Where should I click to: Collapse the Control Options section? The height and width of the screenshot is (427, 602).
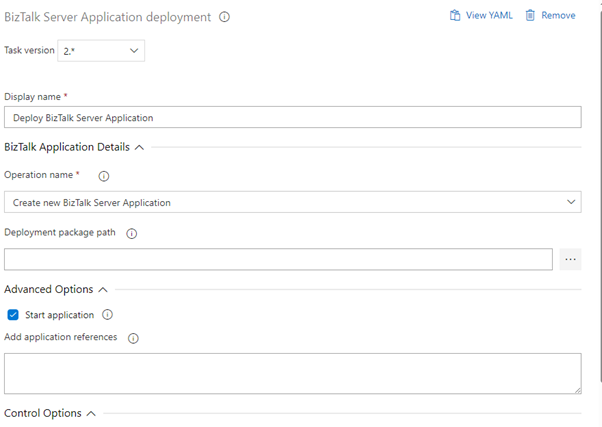coord(91,413)
